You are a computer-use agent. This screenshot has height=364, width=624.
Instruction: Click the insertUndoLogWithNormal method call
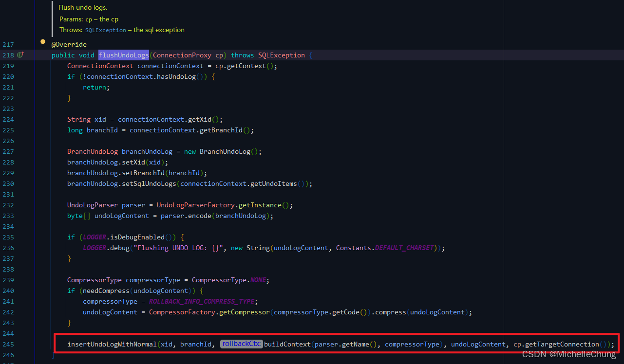[x=112, y=344]
